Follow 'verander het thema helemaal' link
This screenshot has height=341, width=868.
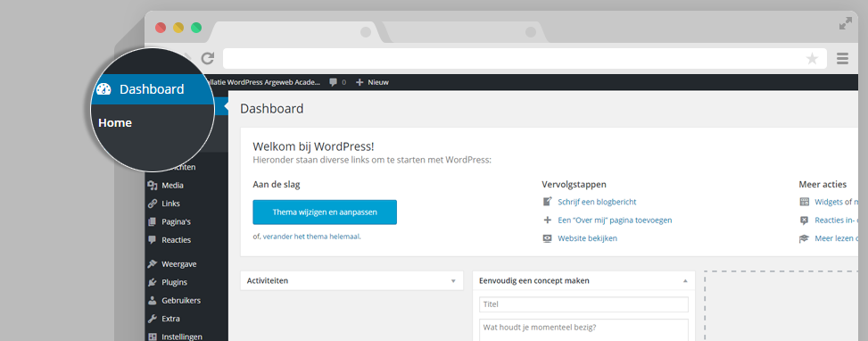click(311, 237)
